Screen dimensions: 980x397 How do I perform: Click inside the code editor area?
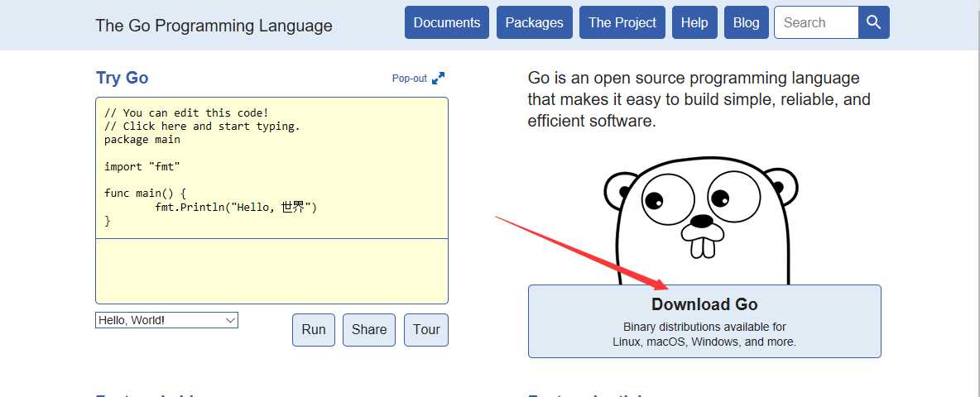271,168
